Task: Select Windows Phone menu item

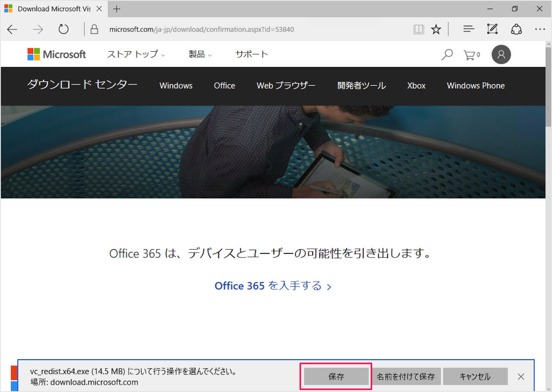Action: (x=476, y=85)
